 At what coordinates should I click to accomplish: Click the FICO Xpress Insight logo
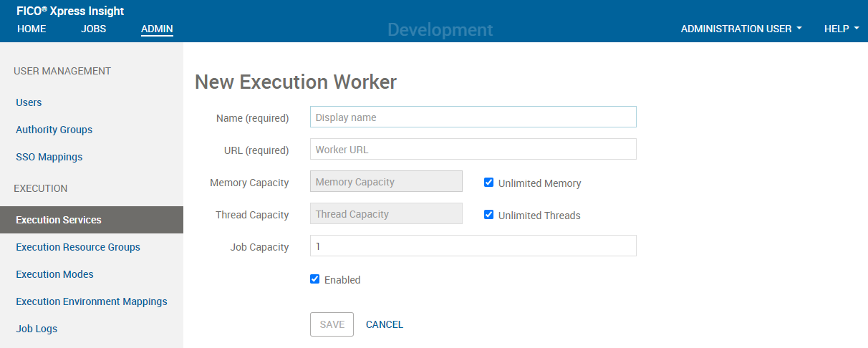tap(70, 11)
